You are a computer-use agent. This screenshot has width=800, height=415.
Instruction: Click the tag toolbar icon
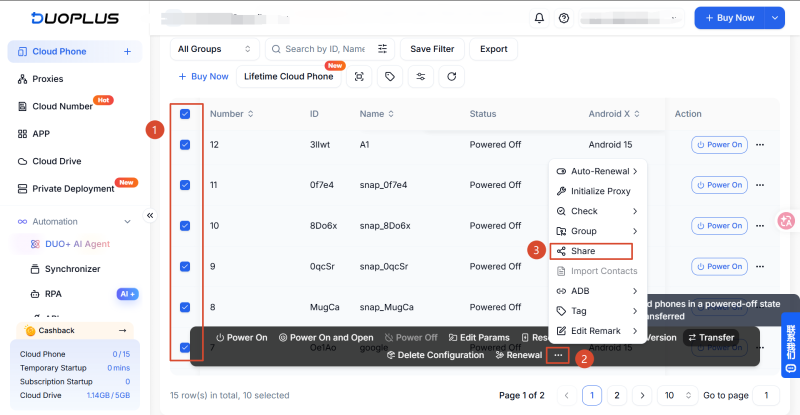coord(390,77)
